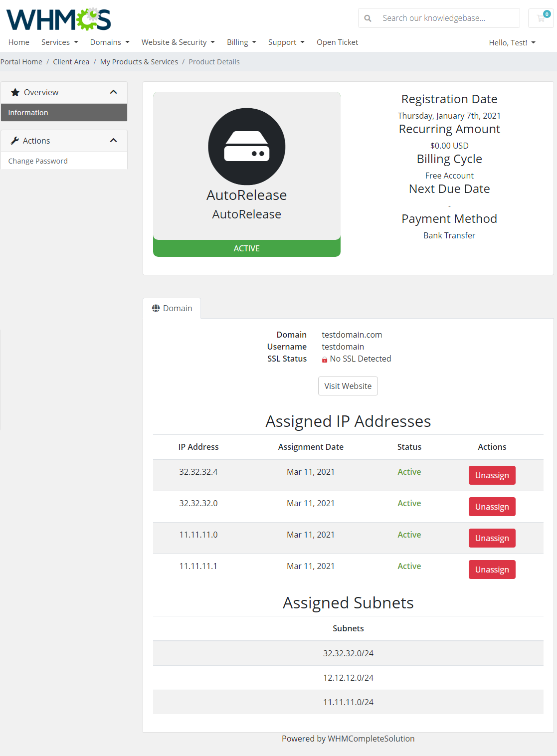Click the WHMCompleteSolution footer link
Image resolution: width=557 pixels, height=756 pixels.
[x=371, y=739]
